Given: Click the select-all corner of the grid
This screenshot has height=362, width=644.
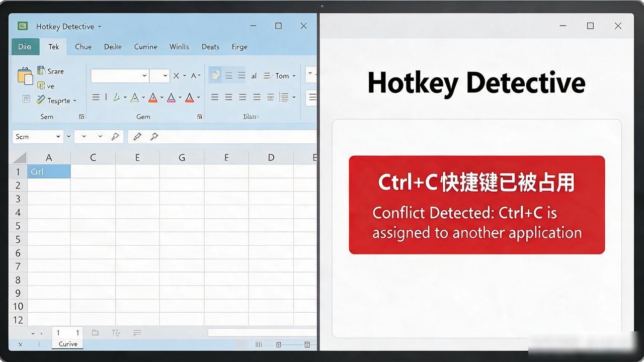Looking at the screenshot, I should click(x=19, y=157).
